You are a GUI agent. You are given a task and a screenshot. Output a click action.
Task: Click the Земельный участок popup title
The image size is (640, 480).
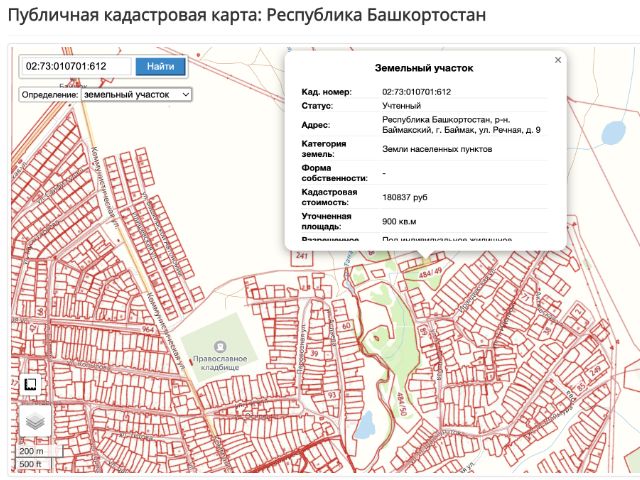click(x=424, y=68)
